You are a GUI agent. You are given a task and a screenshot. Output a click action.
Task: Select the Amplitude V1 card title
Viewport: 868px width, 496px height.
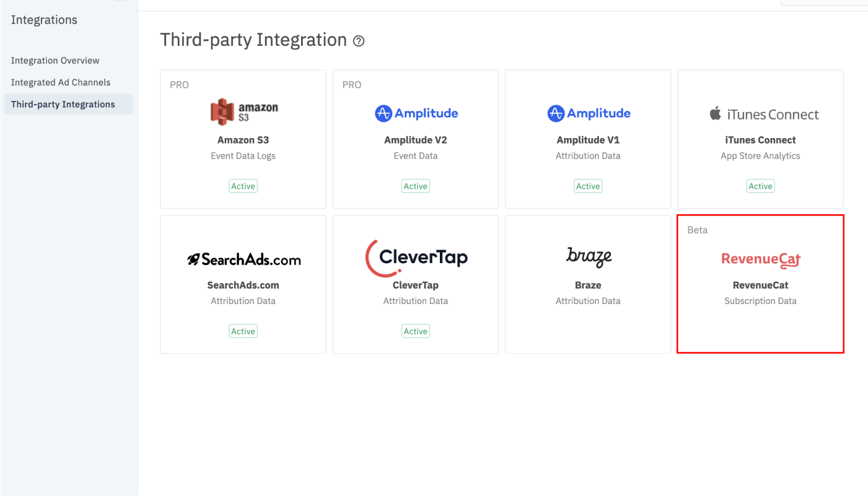588,140
